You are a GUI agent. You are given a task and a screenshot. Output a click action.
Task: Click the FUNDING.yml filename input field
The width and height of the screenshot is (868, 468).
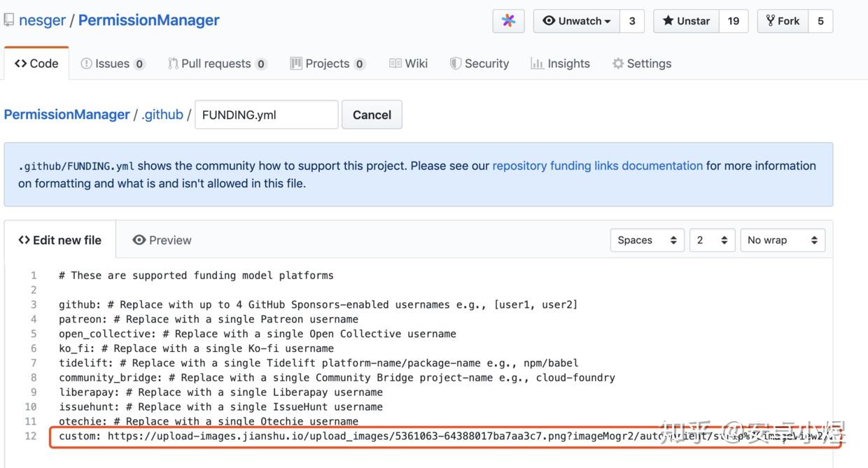(x=266, y=114)
